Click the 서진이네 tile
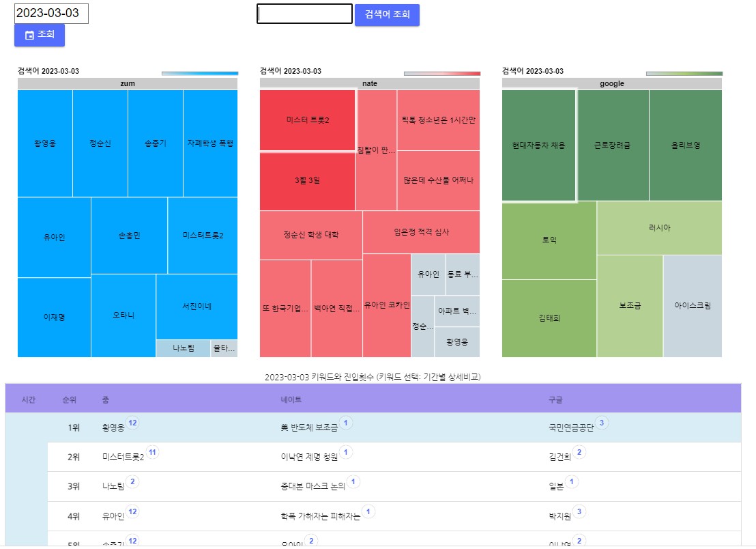 [x=197, y=307]
